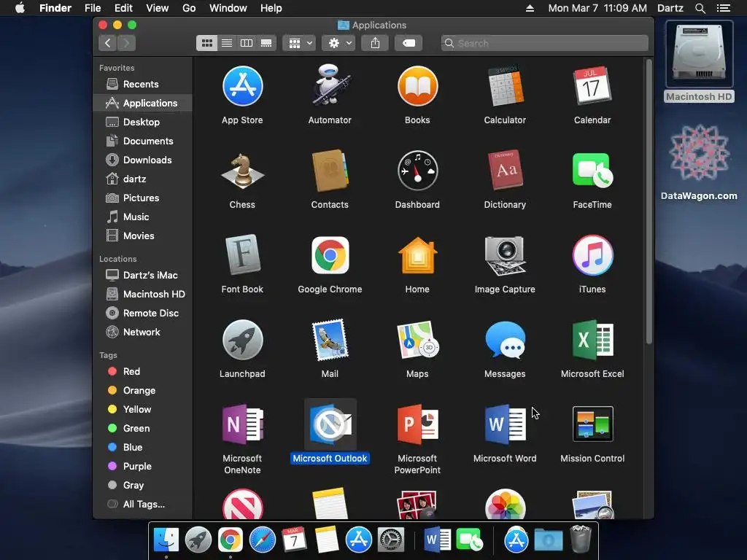Open the group-by arrangement dropdown
Viewport: 747px width, 560px height.
[x=299, y=43]
